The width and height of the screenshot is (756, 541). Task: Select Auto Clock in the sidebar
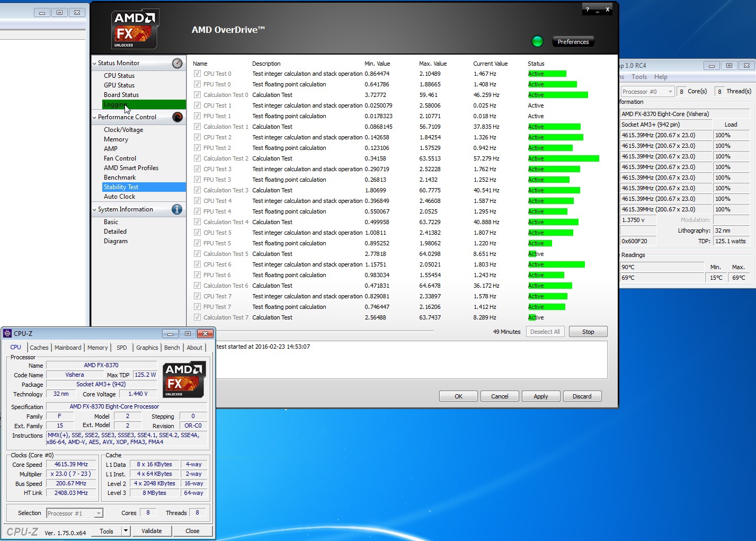click(119, 197)
